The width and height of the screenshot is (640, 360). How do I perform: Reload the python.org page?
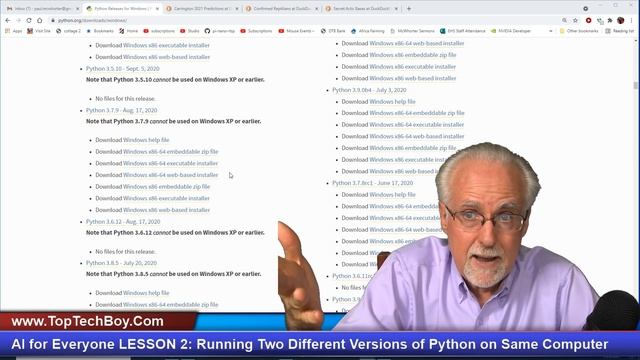coord(29,20)
